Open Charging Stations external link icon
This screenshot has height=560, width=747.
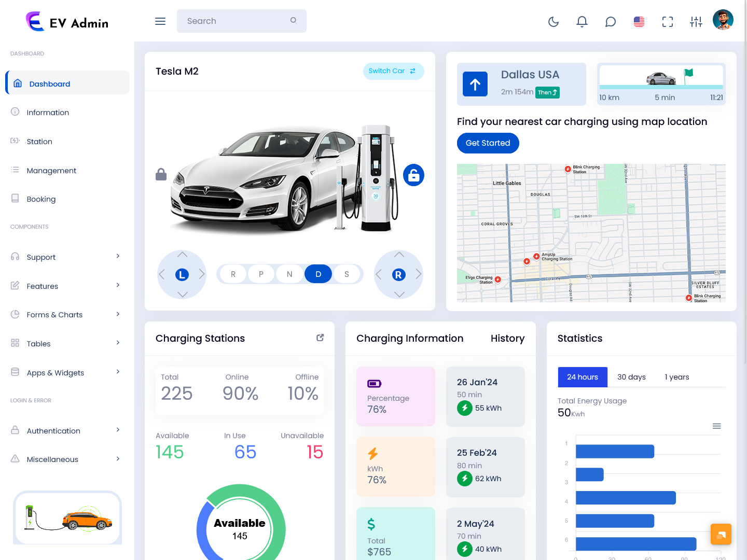[320, 338]
